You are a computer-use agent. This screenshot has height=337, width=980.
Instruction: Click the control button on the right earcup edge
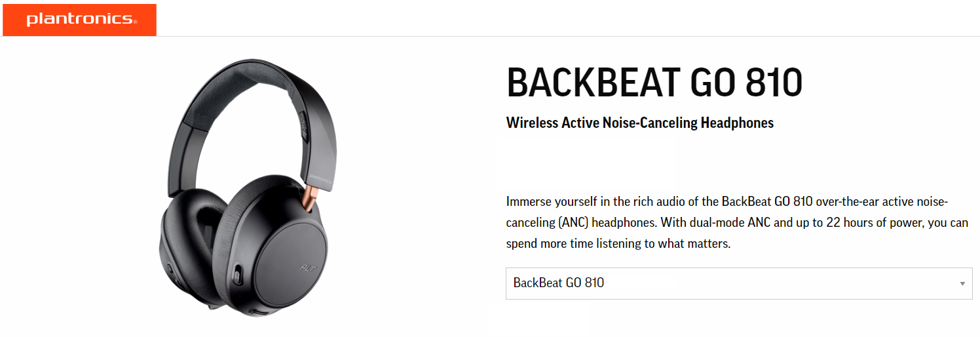pyautogui.click(x=236, y=273)
